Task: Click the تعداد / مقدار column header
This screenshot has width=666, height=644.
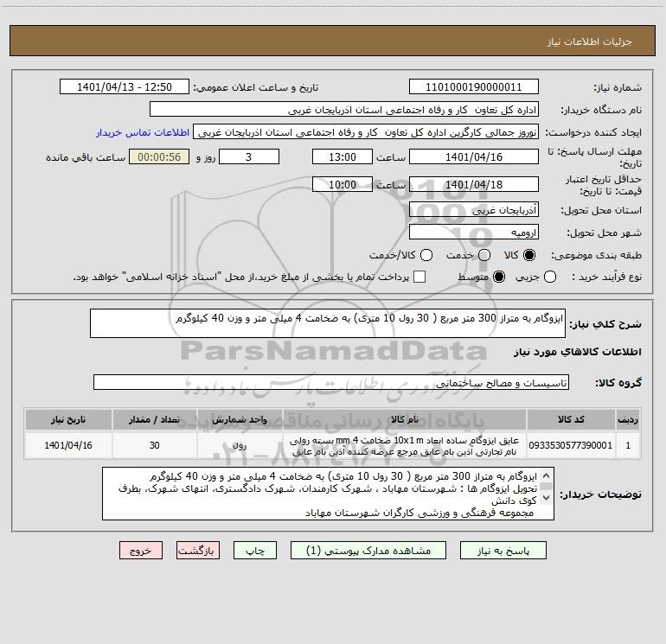Action: point(155,419)
